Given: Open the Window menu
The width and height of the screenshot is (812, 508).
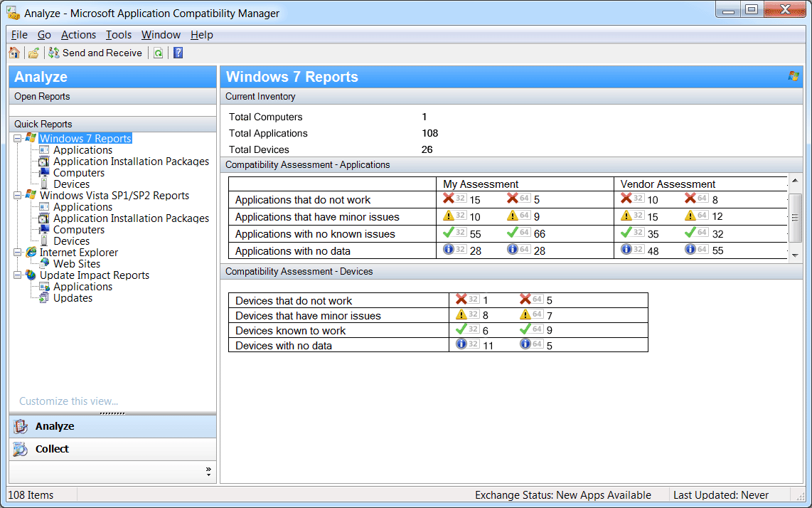Looking at the screenshot, I should pos(161,35).
